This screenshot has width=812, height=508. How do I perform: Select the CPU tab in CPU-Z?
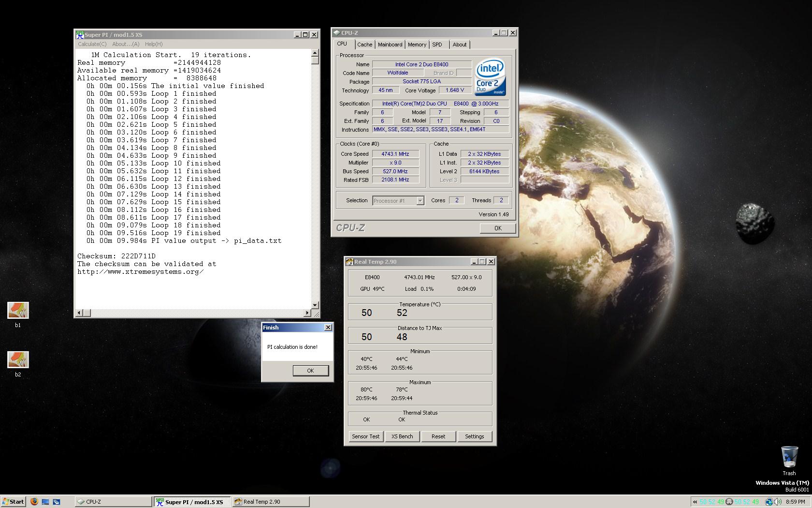342,44
